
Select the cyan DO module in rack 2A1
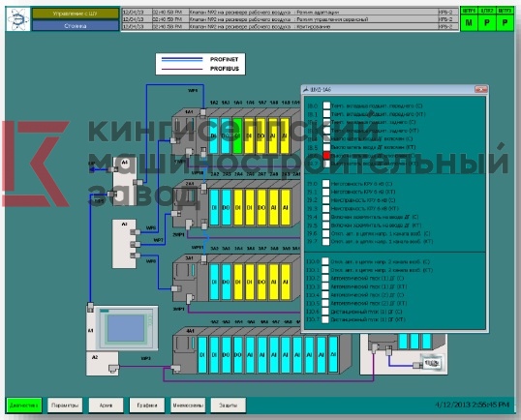tap(227, 207)
